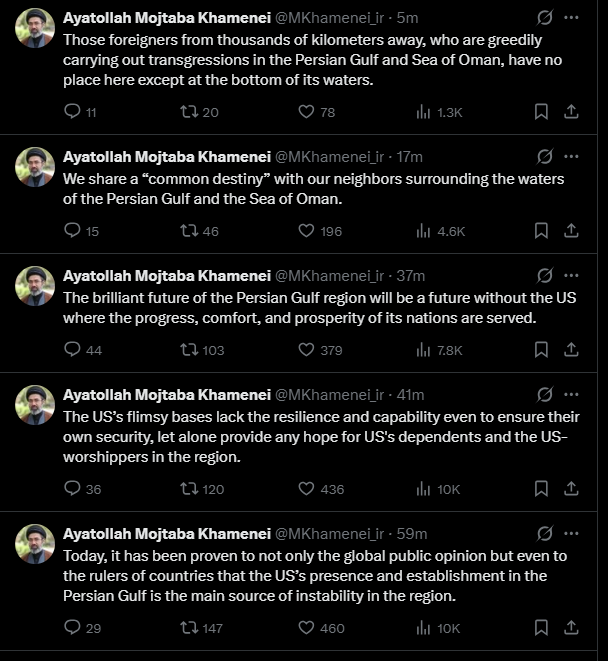Reply to the tweet with 44 replies
The height and width of the screenshot is (661, 608).
coord(72,350)
